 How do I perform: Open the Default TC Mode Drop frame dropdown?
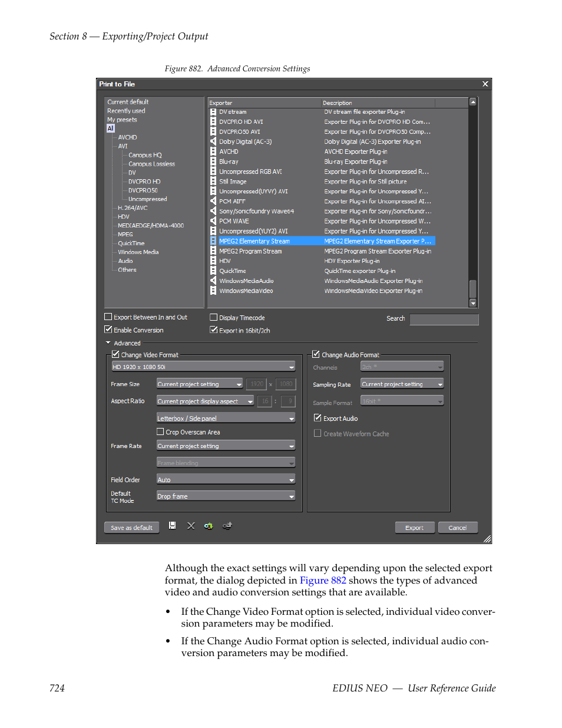(x=226, y=496)
